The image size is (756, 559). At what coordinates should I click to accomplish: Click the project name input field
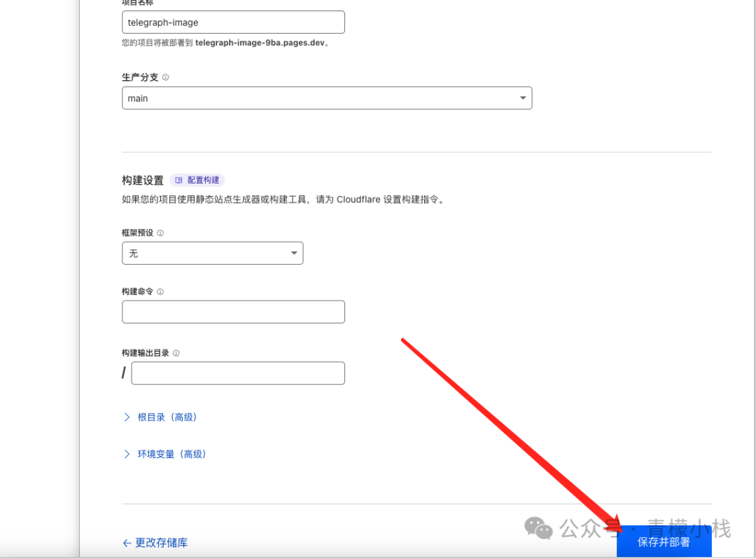click(233, 22)
